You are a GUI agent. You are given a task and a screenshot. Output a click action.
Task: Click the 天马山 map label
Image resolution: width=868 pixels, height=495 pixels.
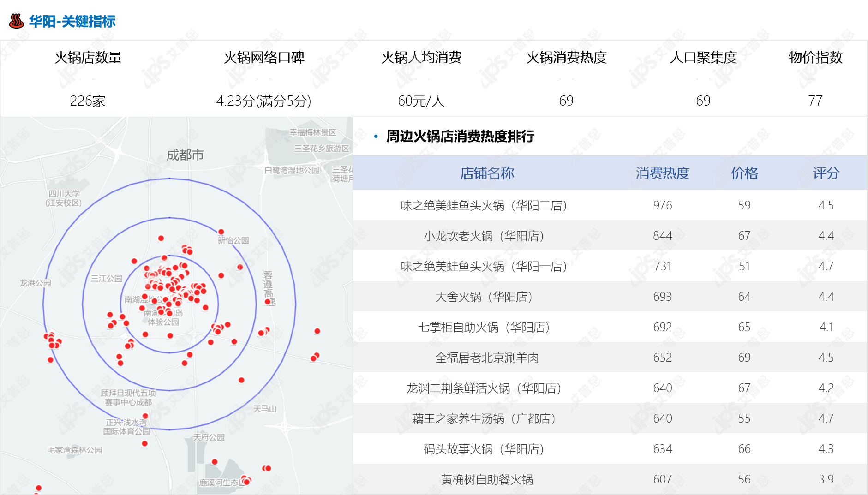pos(265,409)
